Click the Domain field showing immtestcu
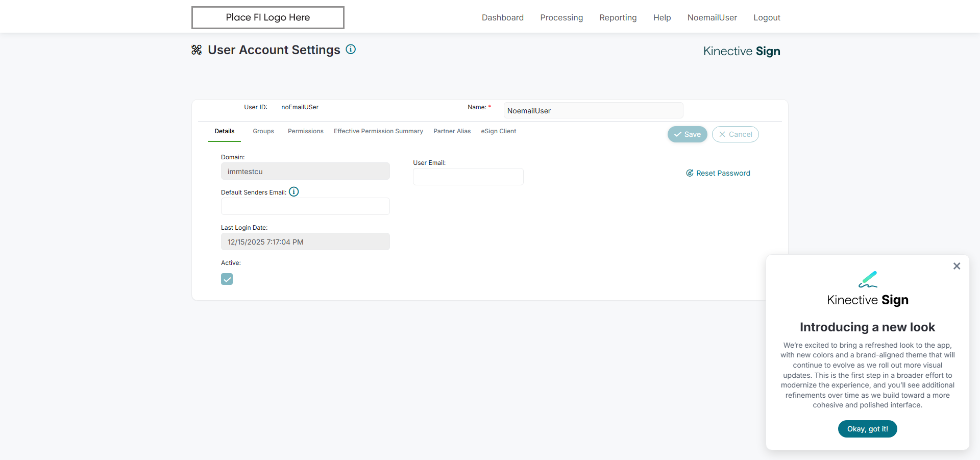 pyautogui.click(x=305, y=171)
